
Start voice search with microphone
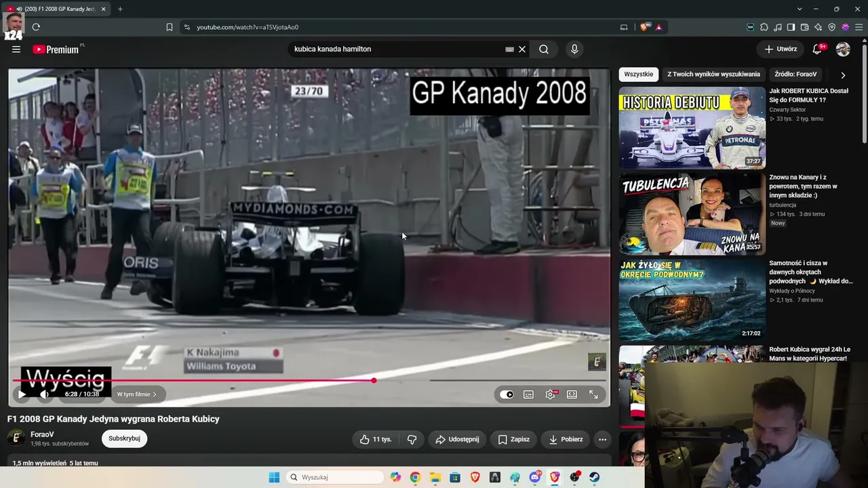(574, 49)
